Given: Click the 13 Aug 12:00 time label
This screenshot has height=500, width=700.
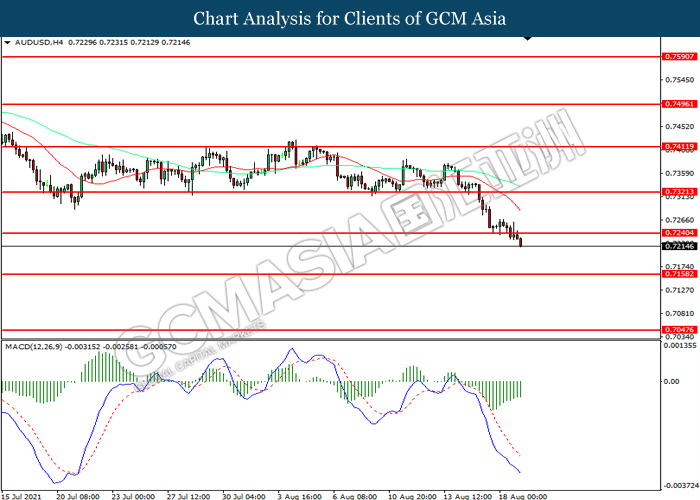Looking at the screenshot, I should coord(467,496).
